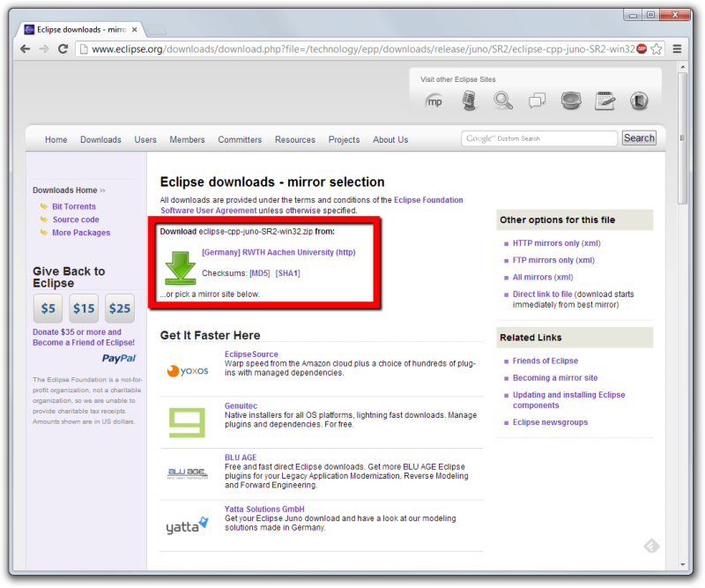705x588 pixels.
Task: Donate with the $25 button
Action: 120,309
